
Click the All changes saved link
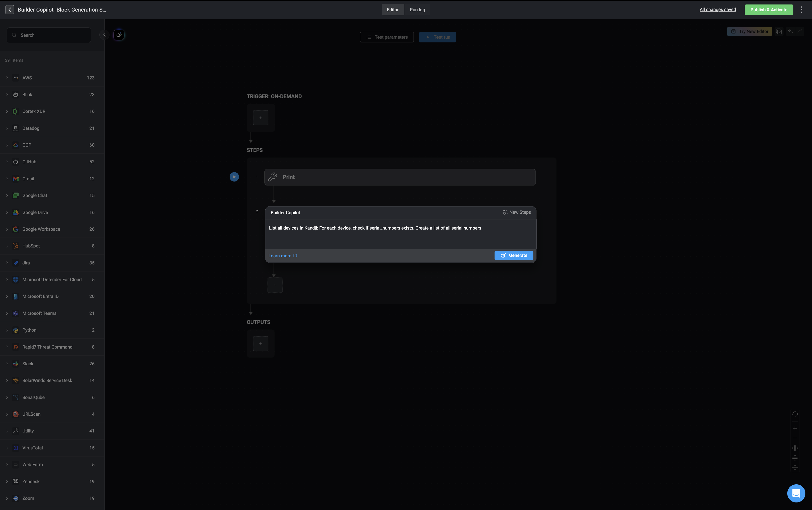pyautogui.click(x=718, y=9)
